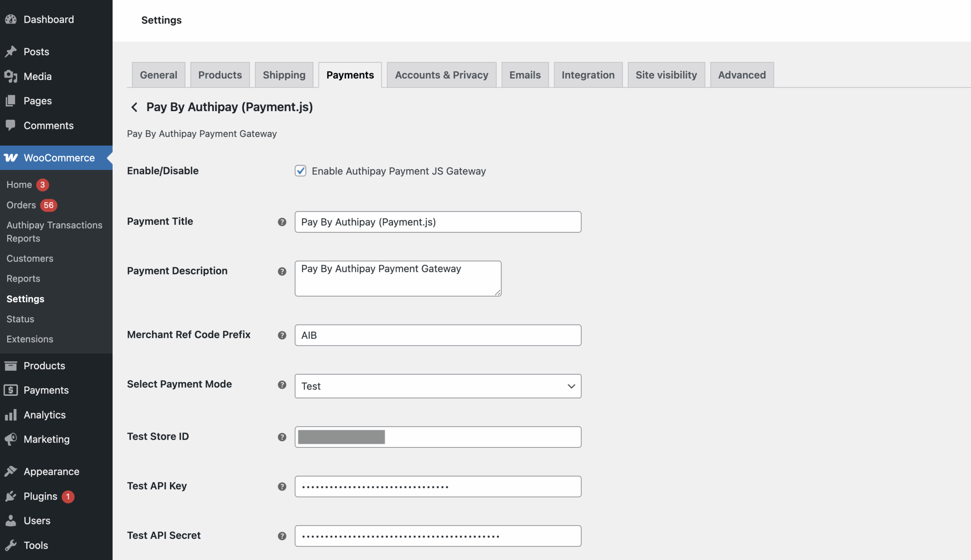Click the Pages icon in sidebar
This screenshot has height=560, width=971.
tap(11, 101)
